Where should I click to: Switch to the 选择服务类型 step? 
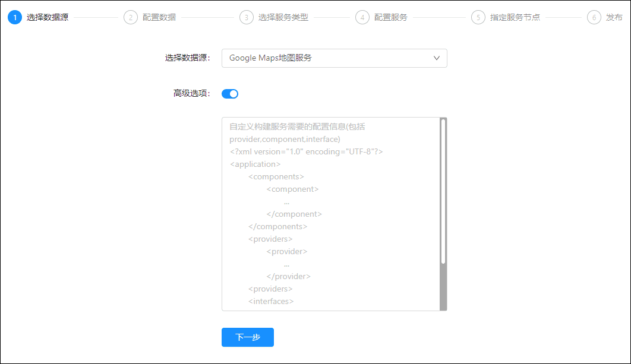tap(283, 17)
